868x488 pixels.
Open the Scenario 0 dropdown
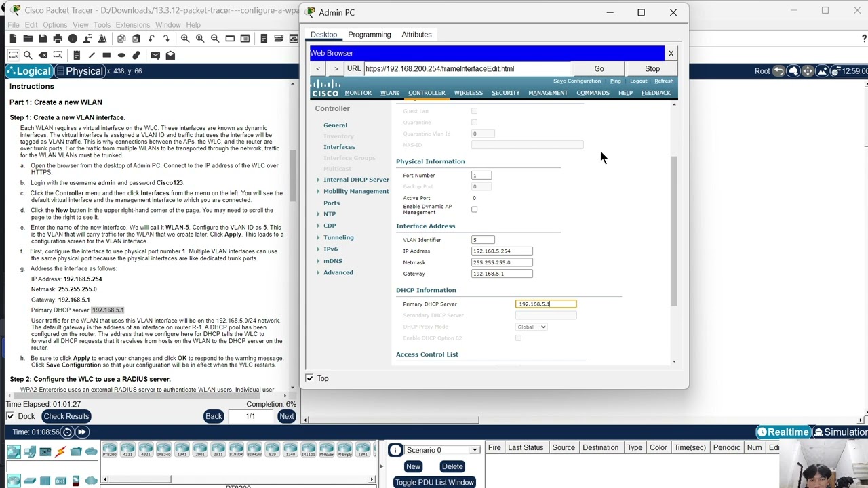(442, 450)
